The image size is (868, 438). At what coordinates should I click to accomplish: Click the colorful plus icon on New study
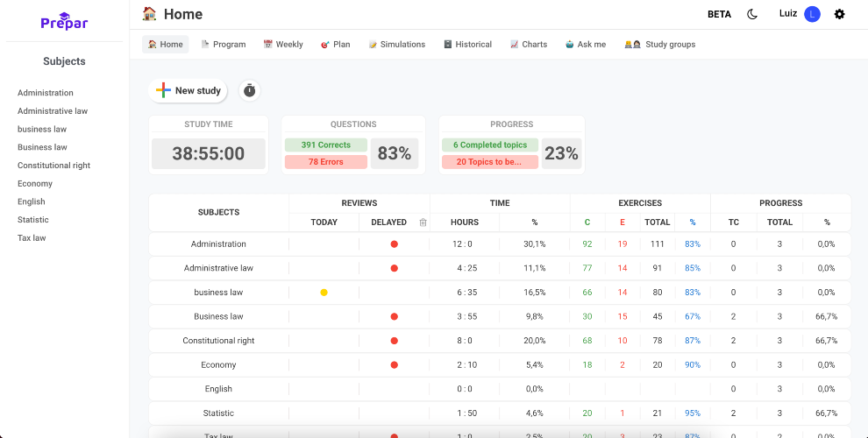point(163,91)
